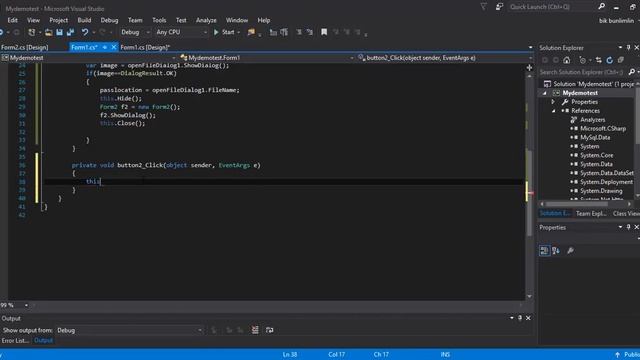
Task: Pin the Properties panel with auto-hide
Action: 628,227
